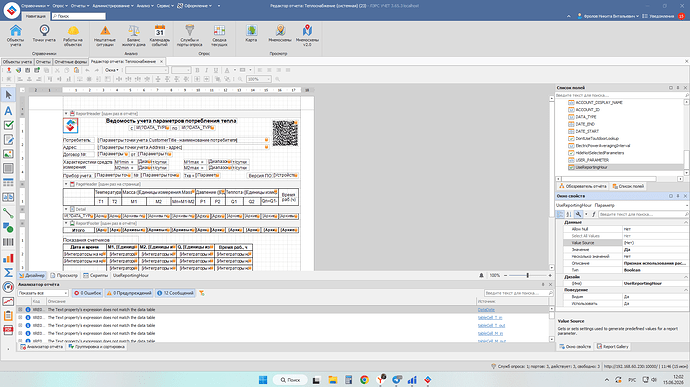Open Windows Start button on taskbar
The height and width of the screenshot is (387, 690).
(x=263, y=380)
